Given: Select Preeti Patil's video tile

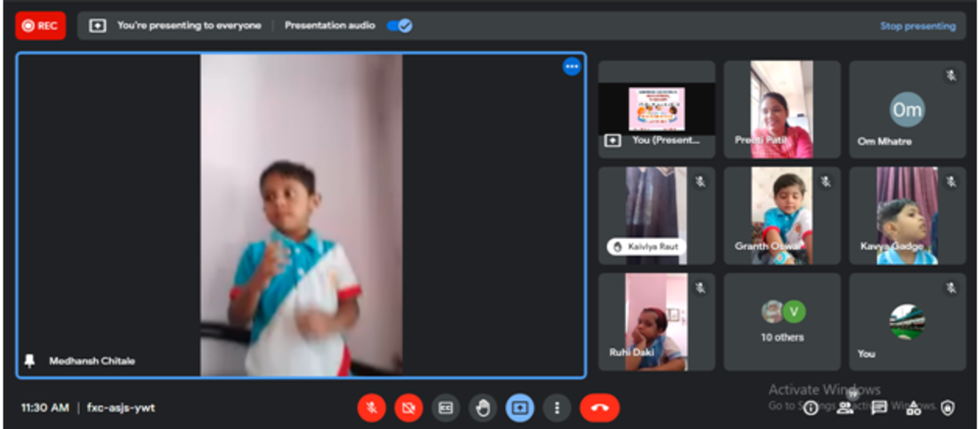Looking at the screenshot, I should click(x=782, y=109).
